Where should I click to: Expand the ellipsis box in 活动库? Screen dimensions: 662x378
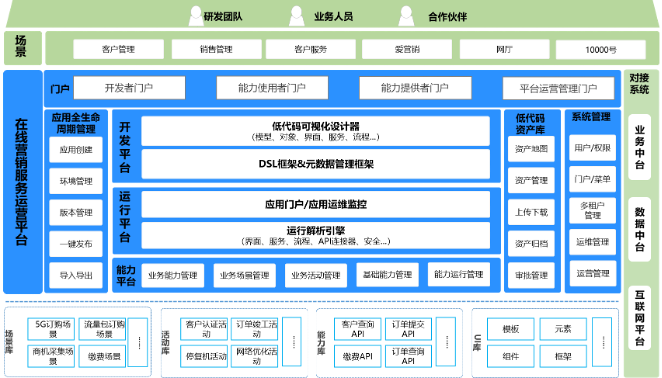[x=292, y=342]
